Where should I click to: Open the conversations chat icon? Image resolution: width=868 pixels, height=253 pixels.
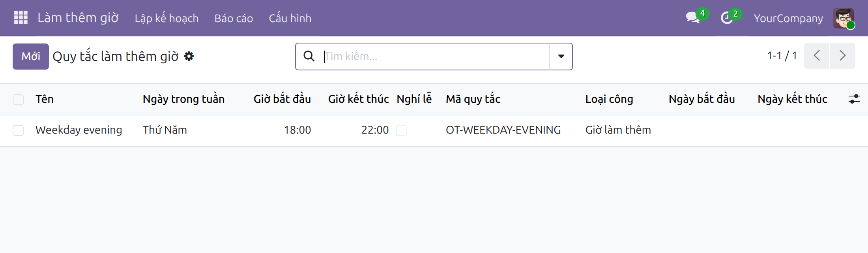(x=693, y=18)
